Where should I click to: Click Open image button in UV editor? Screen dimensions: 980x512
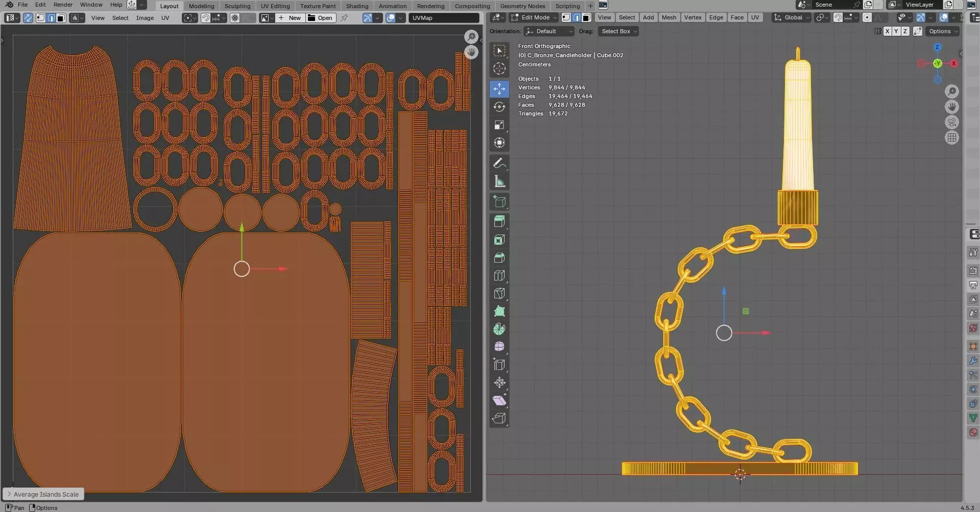[321, 18]
